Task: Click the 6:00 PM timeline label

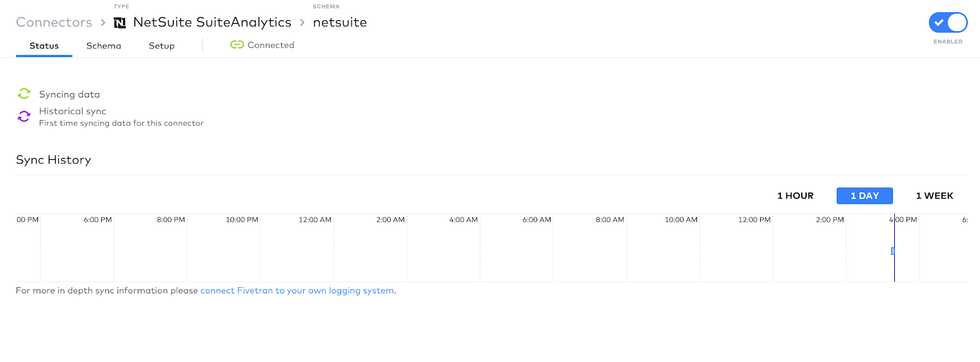Action: 98,220
